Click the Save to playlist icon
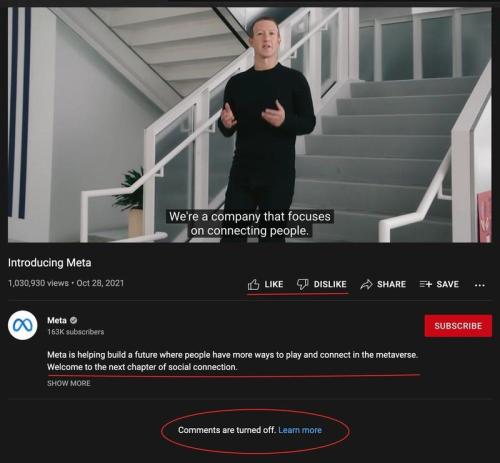The image size is (500, 463). (426, 284)
